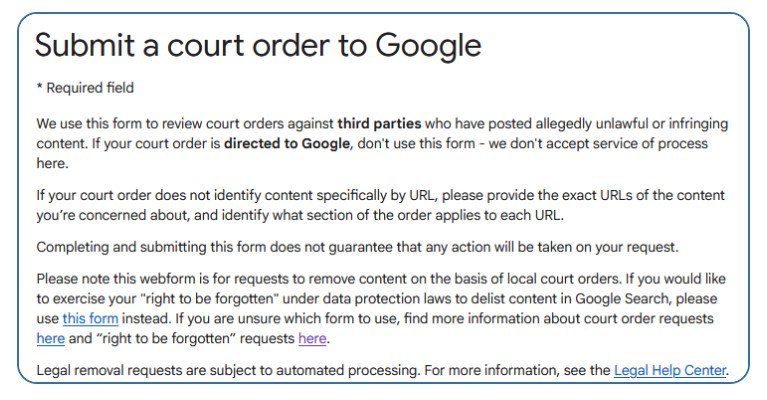Click the word "Google" in the page title
The width and height of the screenshot is (767, 400).
pyautogui.click(x=429, y=45)
